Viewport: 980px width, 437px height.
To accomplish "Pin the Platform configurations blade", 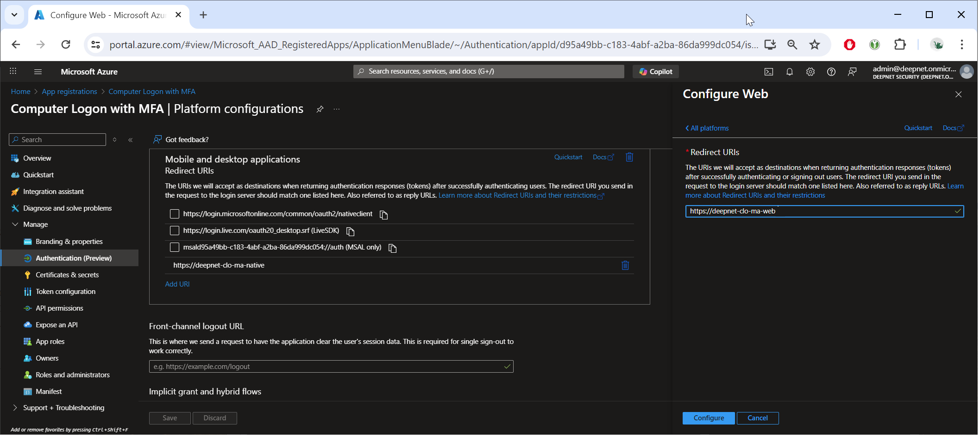I will 320,110.
